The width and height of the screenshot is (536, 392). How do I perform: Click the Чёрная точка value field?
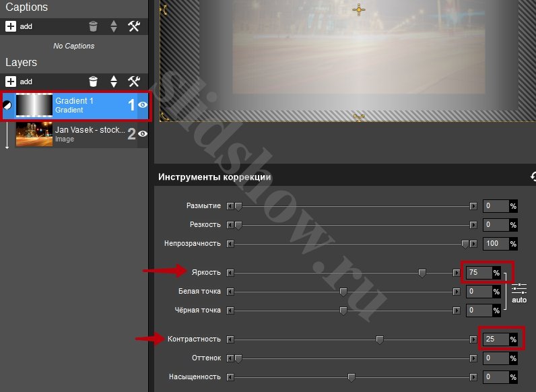point(479,311)
